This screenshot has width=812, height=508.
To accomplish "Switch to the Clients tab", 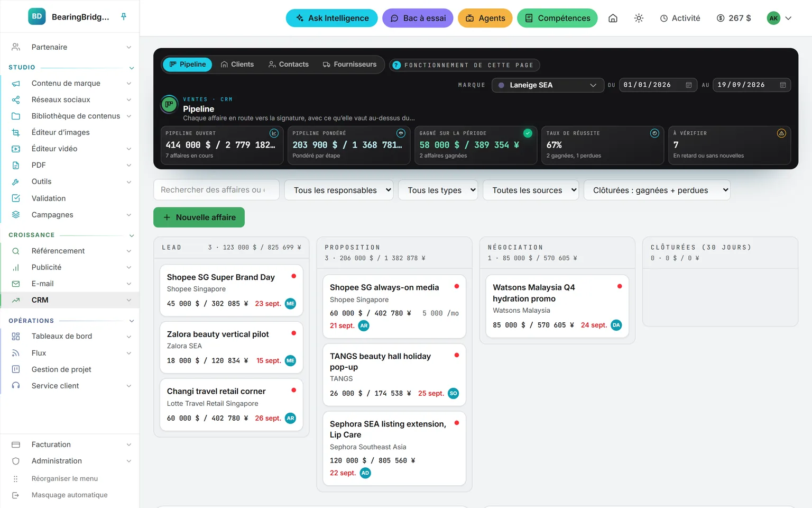I will pos(237,65).
